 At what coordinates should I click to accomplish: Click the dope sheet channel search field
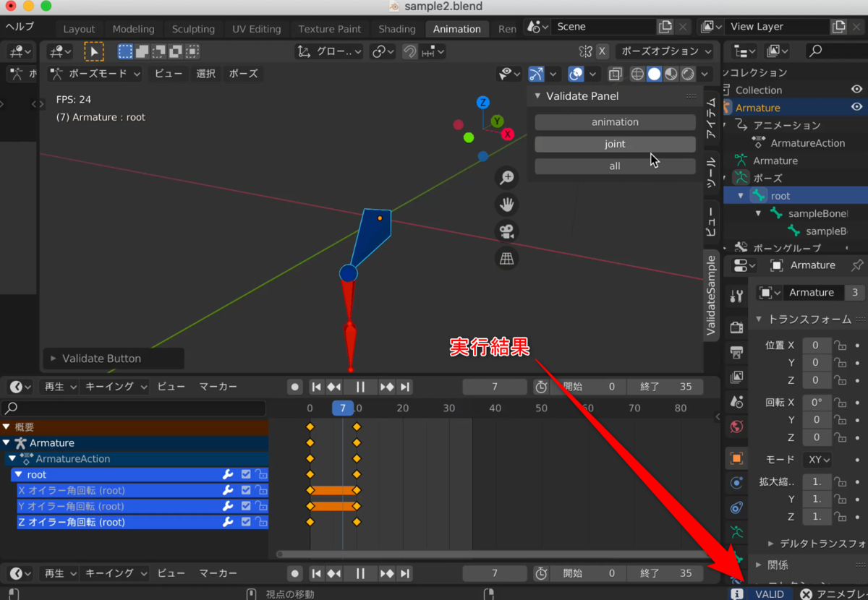[135, 408]
